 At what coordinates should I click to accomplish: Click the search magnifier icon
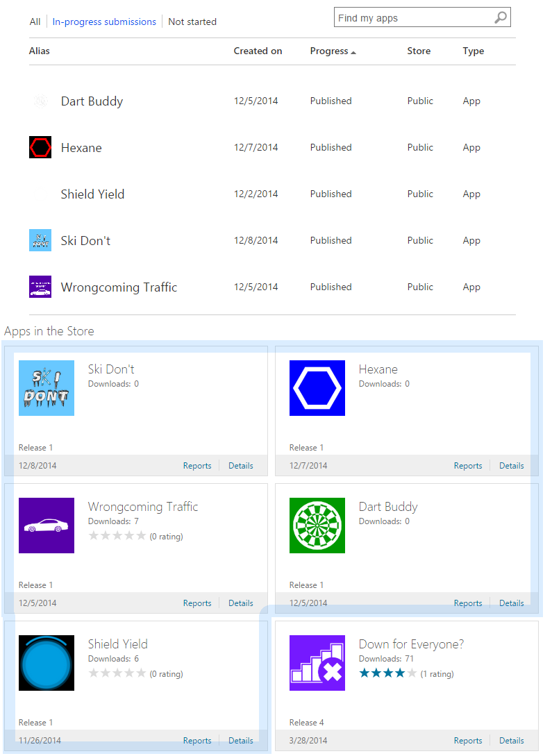click(501, 18)
